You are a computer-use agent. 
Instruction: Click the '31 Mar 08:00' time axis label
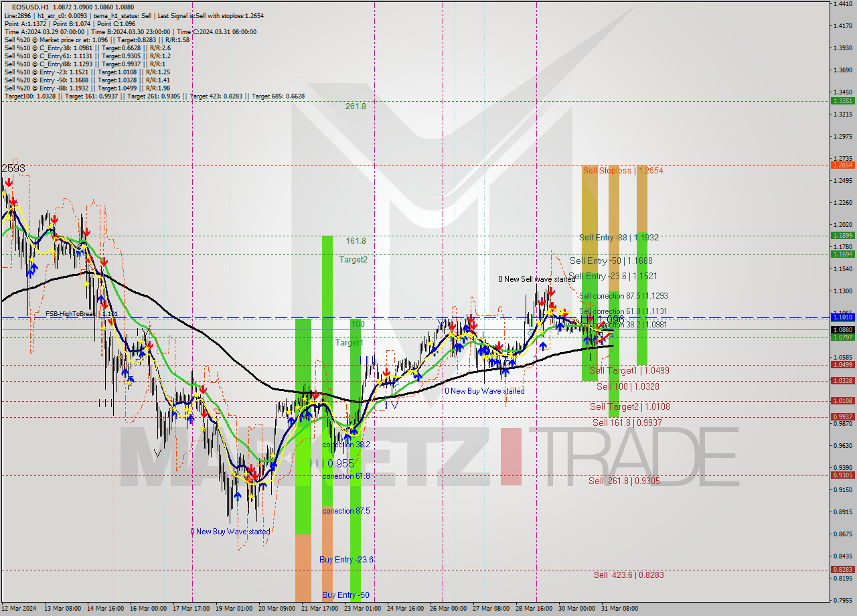[619, 609]
